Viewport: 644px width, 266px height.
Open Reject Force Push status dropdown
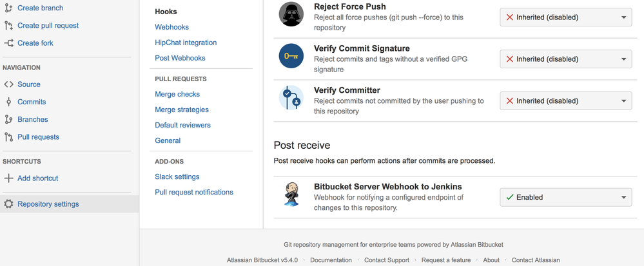[x=565, y=17]
